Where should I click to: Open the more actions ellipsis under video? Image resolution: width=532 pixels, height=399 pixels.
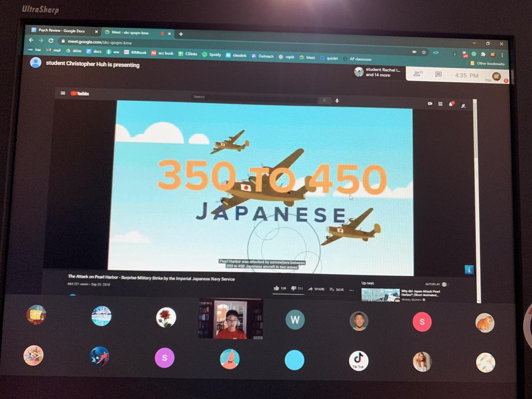pyautogui.click(x=352, y=290)
